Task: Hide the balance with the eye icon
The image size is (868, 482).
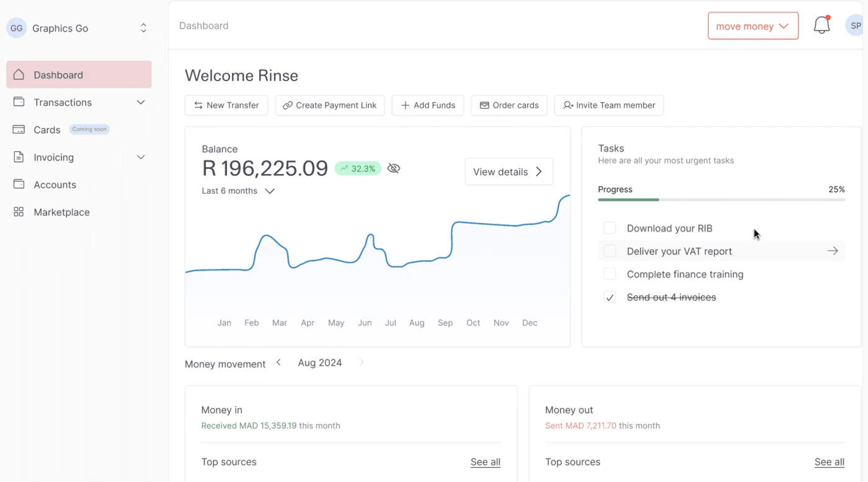Action: coord(394,169)
